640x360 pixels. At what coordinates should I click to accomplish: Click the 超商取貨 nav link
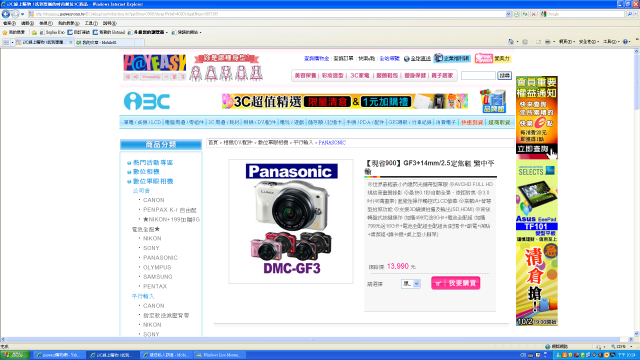[x=499, y=122]
